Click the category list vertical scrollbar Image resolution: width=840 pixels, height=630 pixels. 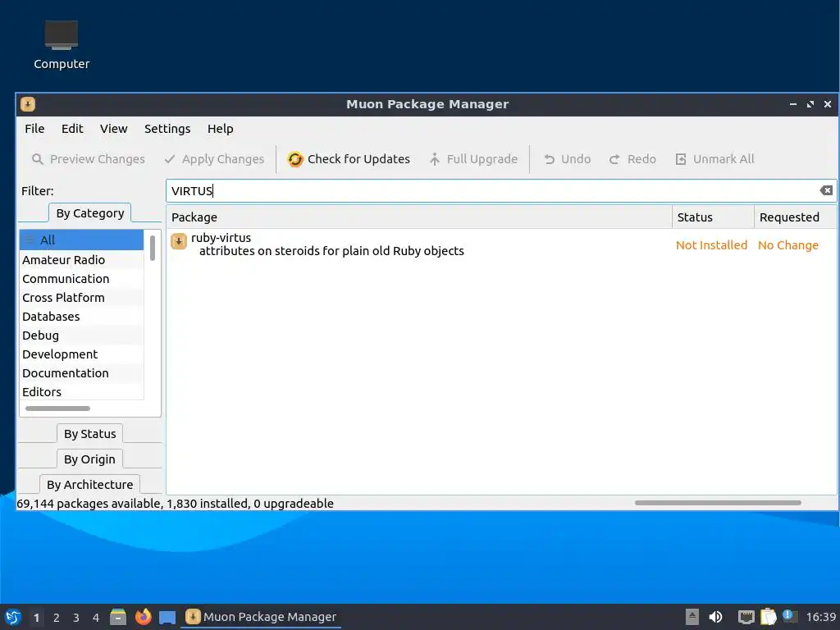(x=153, y=248)
